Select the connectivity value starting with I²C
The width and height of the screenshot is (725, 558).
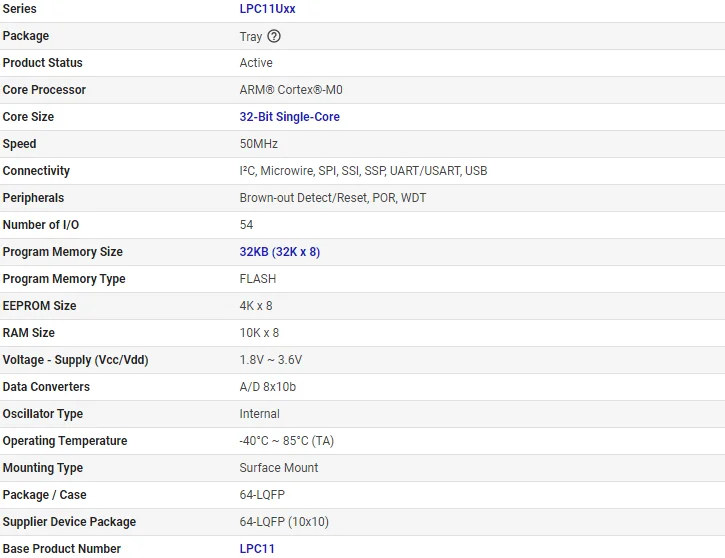point(363,171)
